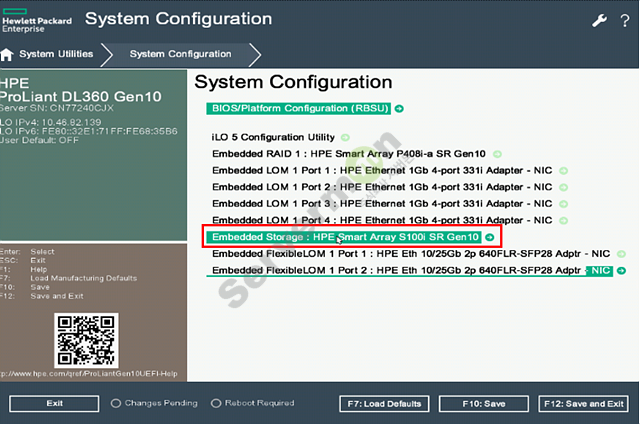The height and width of the screenshot is (424, 640).
Task: Click the ProLiantGen10UEFI-Help URL text
Action: coord(89,374)
